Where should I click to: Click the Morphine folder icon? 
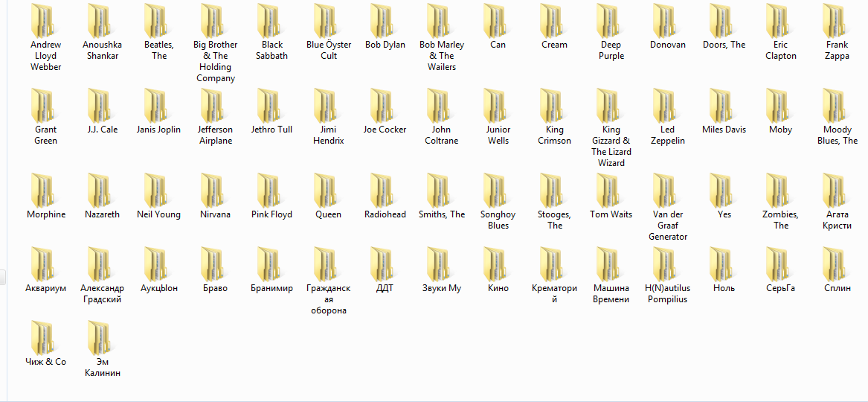[42, 190]
